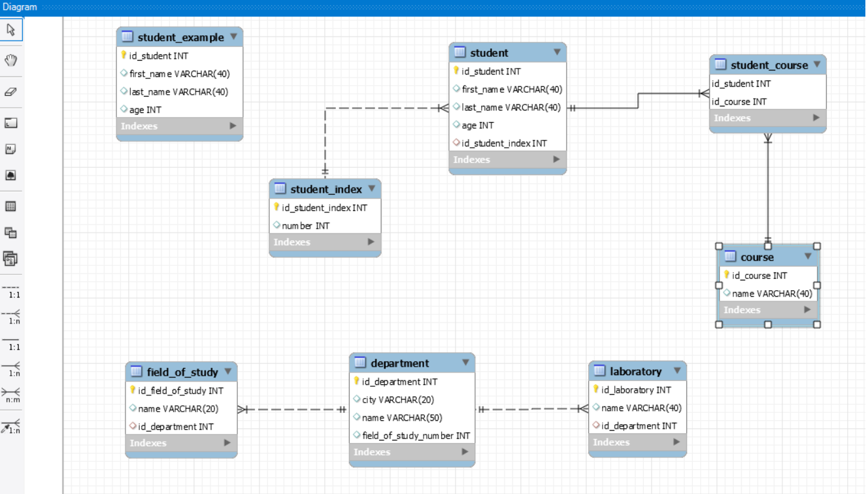
Task: Pick the Place a New Table tool
Action: 11,205
